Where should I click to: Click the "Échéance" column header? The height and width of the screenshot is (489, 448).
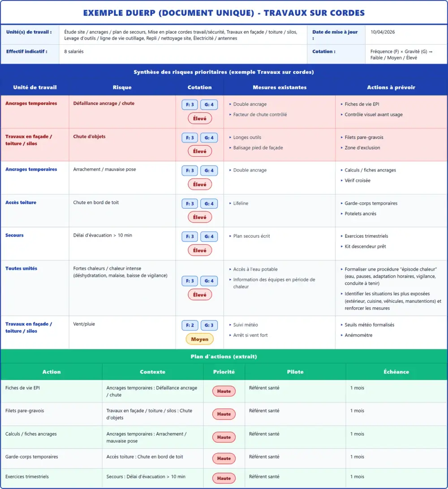point(396,372)
